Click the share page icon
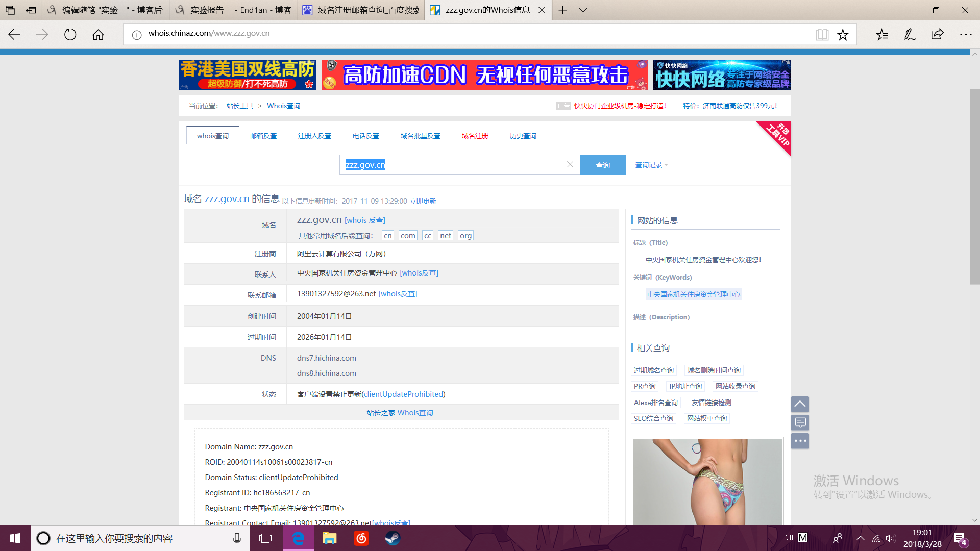Screen dimensions: 980x551 click(x=937, y=34)
